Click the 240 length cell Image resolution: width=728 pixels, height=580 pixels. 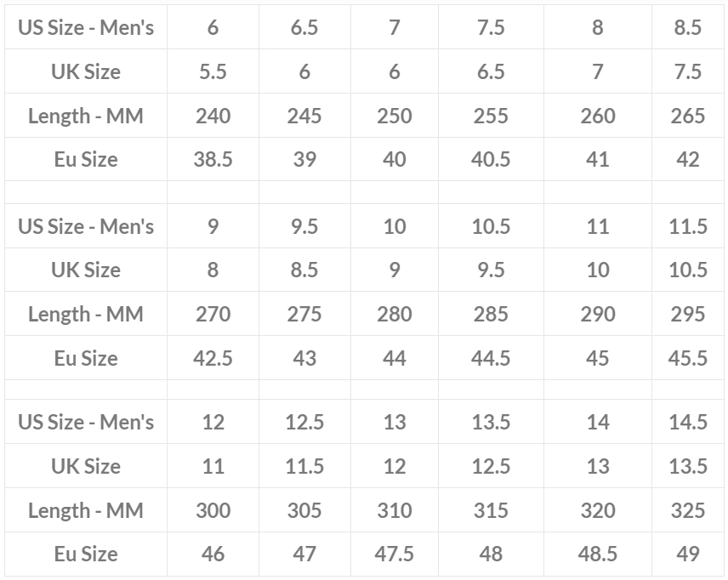(213, 116)
